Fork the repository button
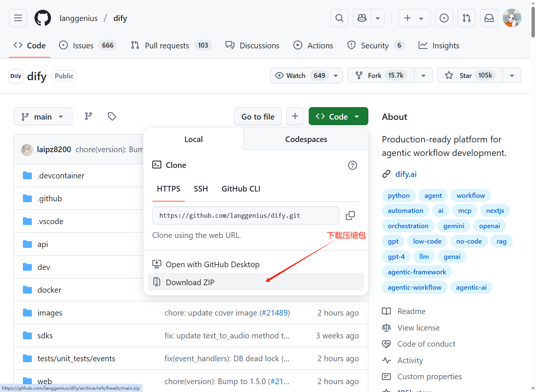 coord(381,75)
